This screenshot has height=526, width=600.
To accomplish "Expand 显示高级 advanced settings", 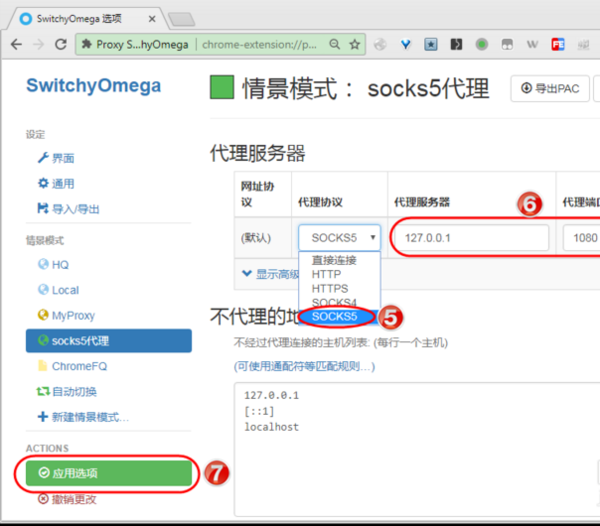I will (271, 274).
